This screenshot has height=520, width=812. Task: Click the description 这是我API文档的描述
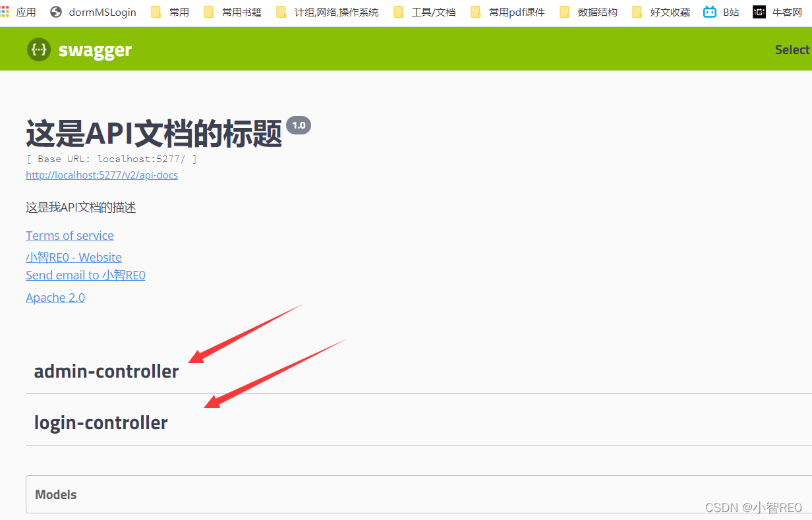point(81,208)
